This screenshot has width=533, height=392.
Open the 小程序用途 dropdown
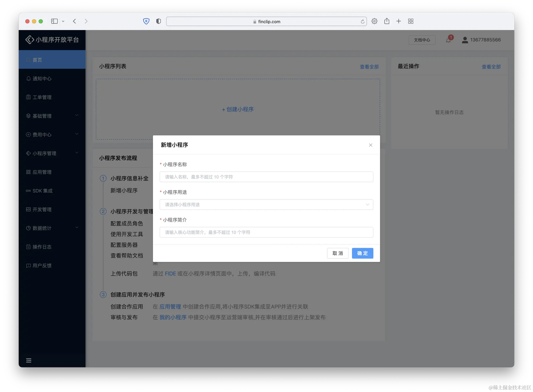266,204
